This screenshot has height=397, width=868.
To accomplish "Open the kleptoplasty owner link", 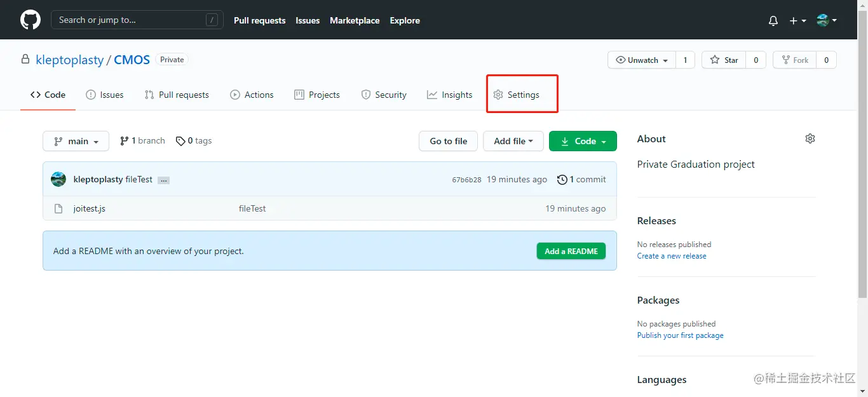I will click(x=69, y=60).
